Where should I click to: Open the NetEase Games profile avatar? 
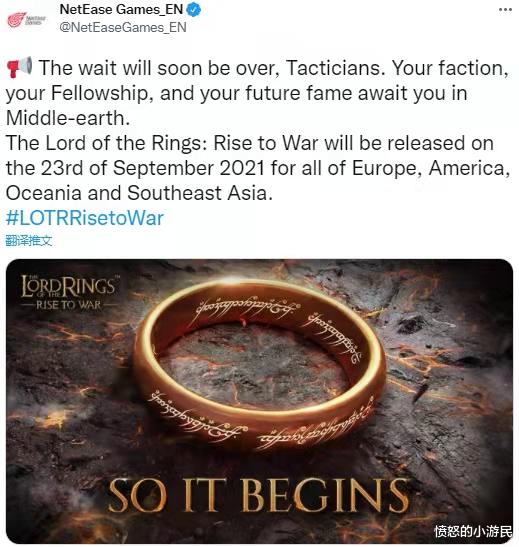[x=27, y=20]
